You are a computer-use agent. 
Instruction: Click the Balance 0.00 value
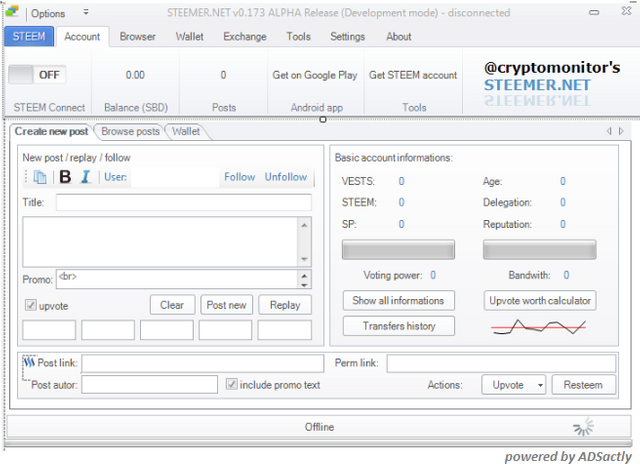pos(135,75)
